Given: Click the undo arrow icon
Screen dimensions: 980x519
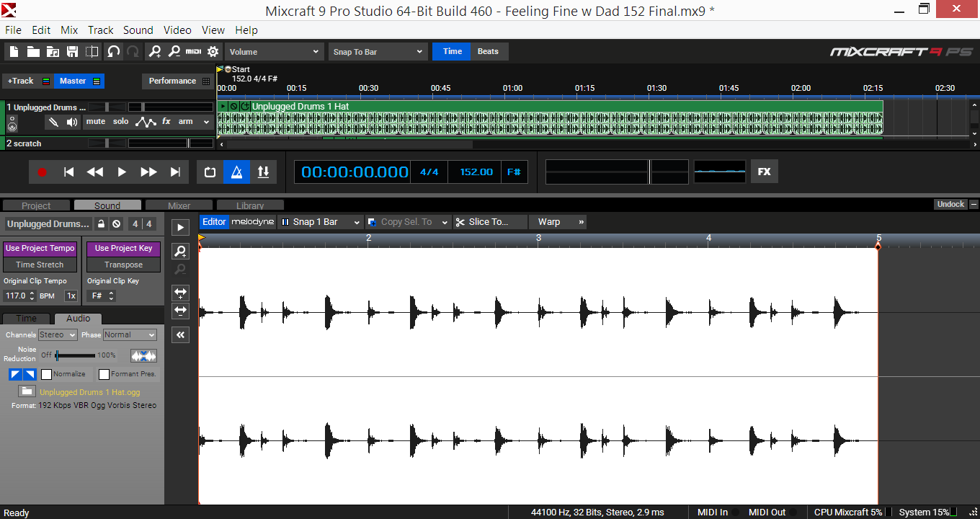Looking at the screenshot, I should [x=113, y=51].
